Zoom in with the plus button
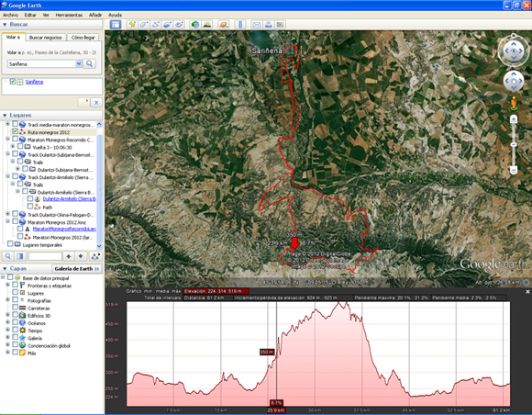The image size is (532, 415). (x=514, y=118)
